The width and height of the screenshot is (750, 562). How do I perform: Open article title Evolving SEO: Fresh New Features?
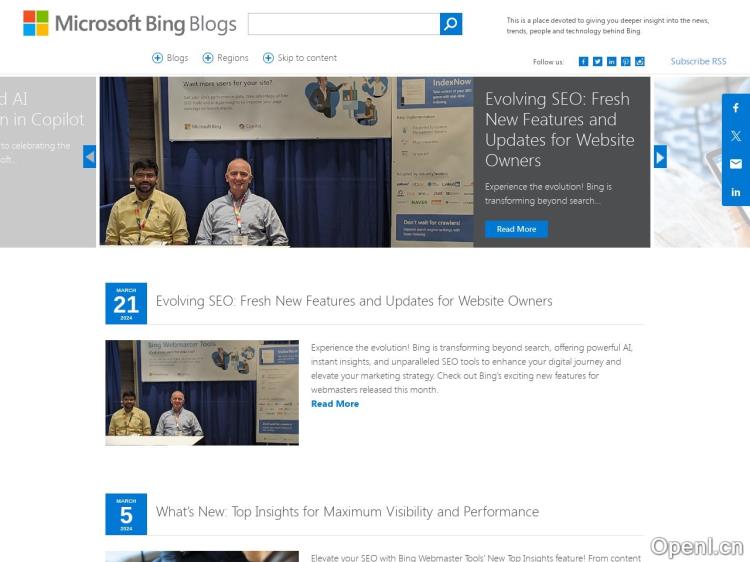(354, 301)
